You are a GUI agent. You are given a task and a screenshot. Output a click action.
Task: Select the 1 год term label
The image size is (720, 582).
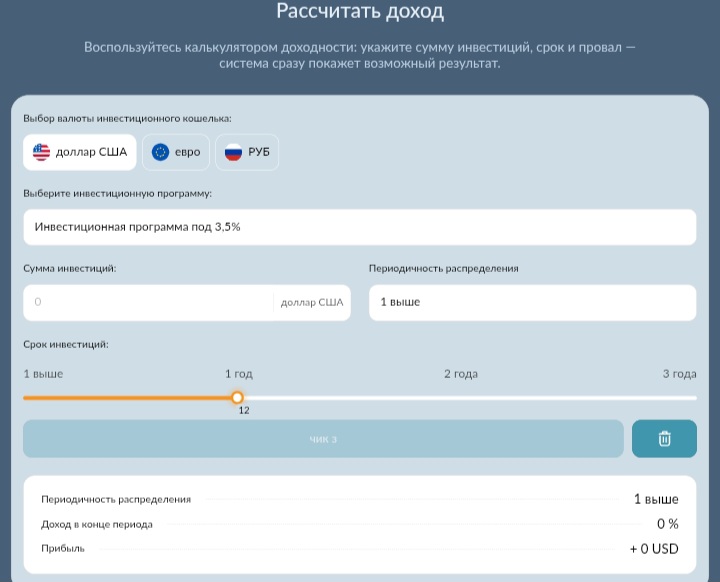tap(238, 374)
